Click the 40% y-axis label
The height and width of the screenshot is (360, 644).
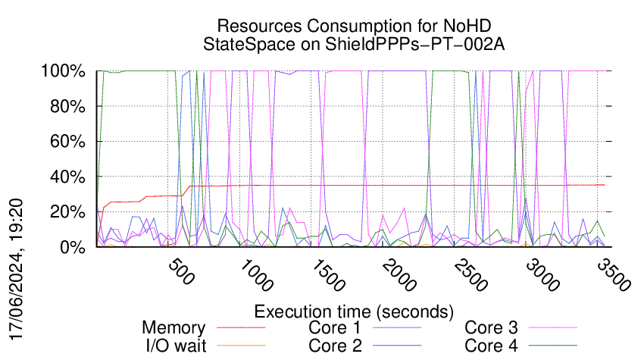pyautogui.click(x=67, y=177)
